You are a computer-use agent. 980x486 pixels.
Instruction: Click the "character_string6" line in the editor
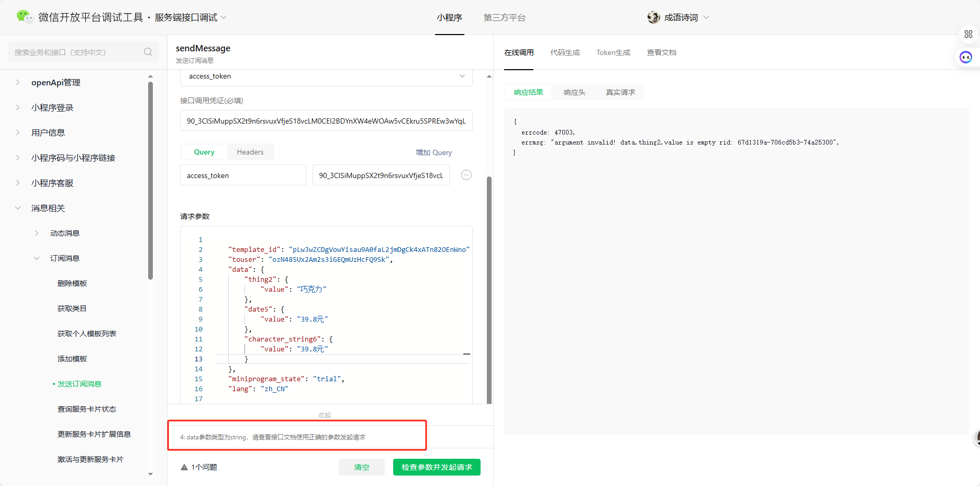288,339
